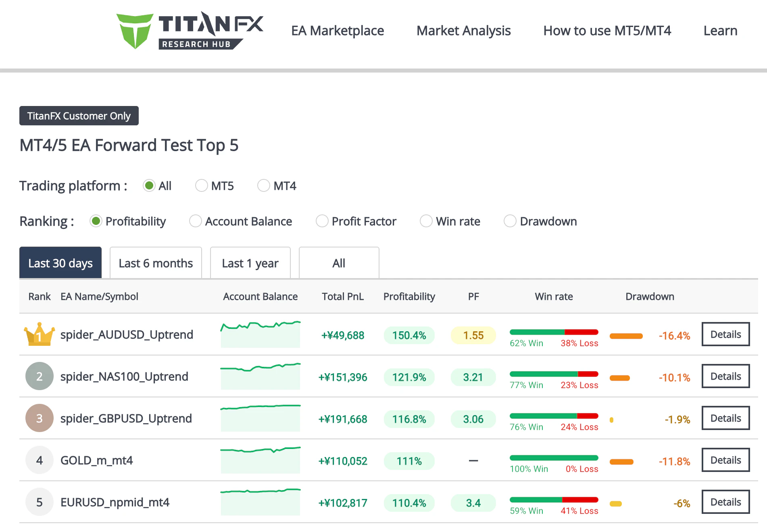Click spider_AUDUSD_Uptrend balance sparkline chart
The height and width of the screenshot is (532, 767).
260,335
